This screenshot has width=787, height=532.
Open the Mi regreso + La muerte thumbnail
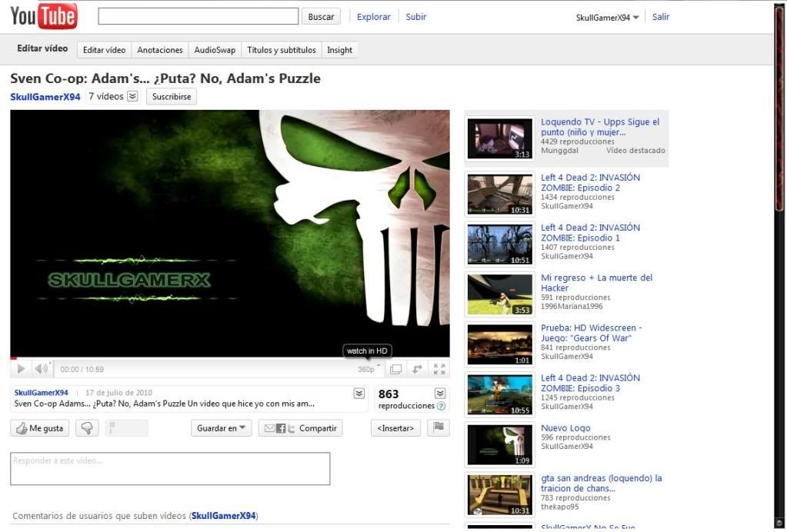(x=500, y=294)
